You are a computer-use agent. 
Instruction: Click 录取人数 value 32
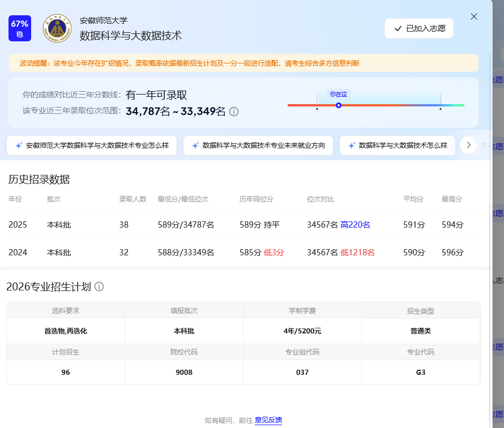(x=124, y=252)
